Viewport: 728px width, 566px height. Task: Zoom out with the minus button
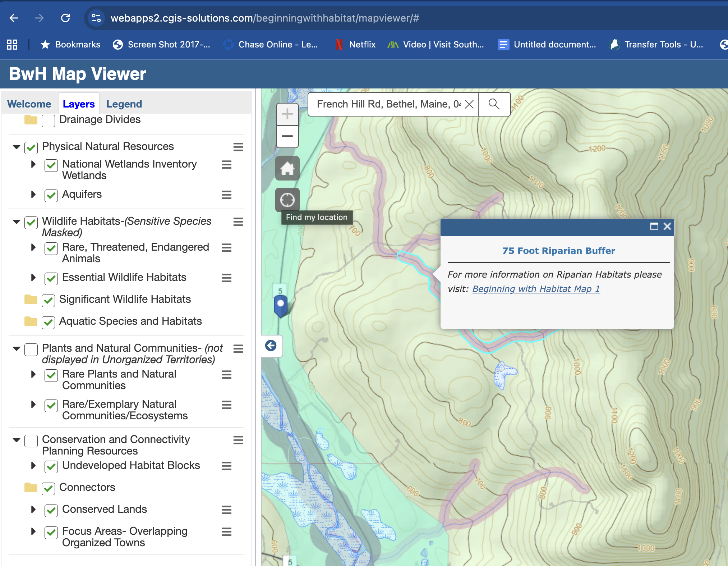pyautogui.click(x=287, y=136)
